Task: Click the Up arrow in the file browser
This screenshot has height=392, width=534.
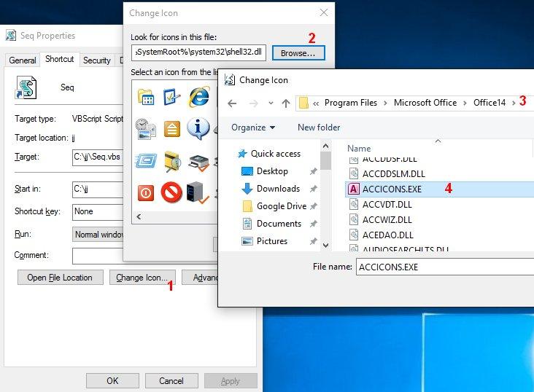Action: 286,103
